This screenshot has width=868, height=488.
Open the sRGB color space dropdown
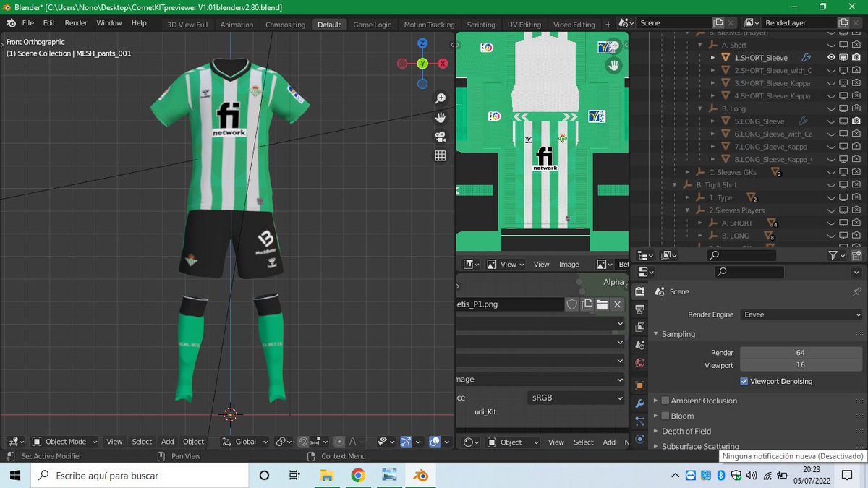point(575,398)
